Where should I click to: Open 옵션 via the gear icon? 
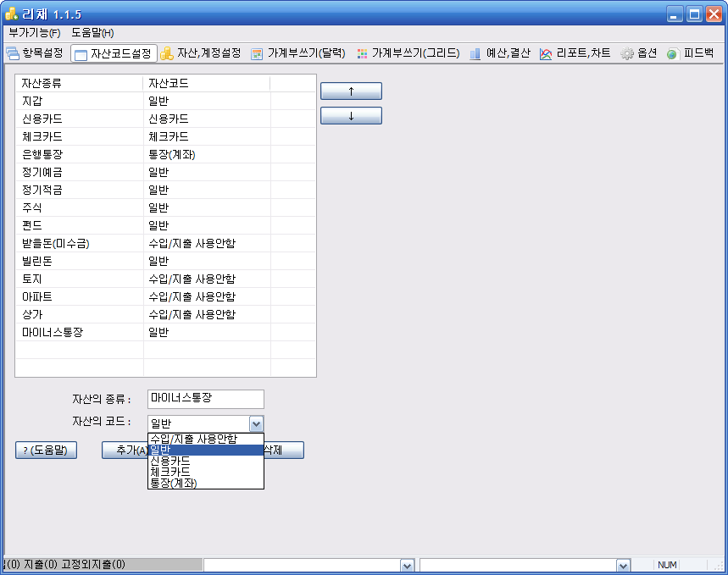click(x=627, y=53)
